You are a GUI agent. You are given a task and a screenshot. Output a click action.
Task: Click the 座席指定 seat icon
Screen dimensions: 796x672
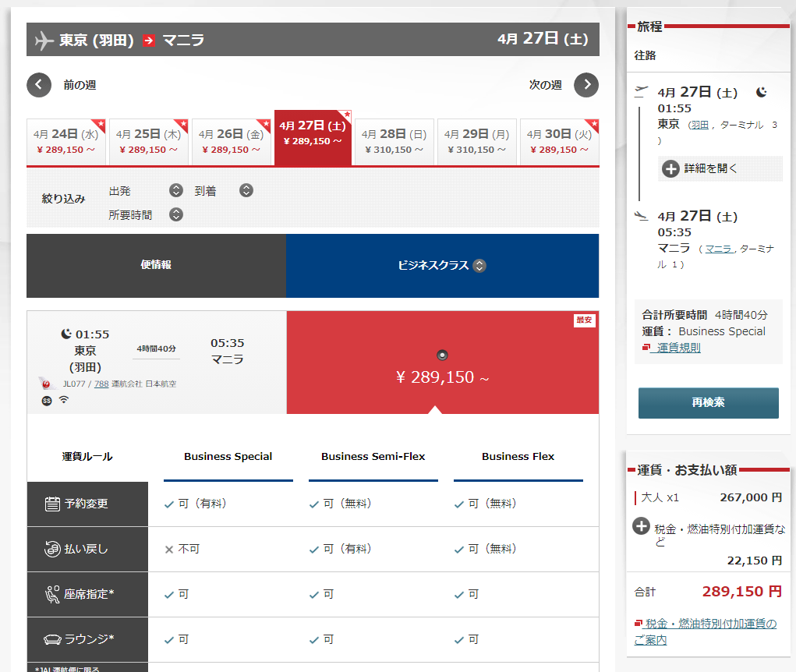52,594
